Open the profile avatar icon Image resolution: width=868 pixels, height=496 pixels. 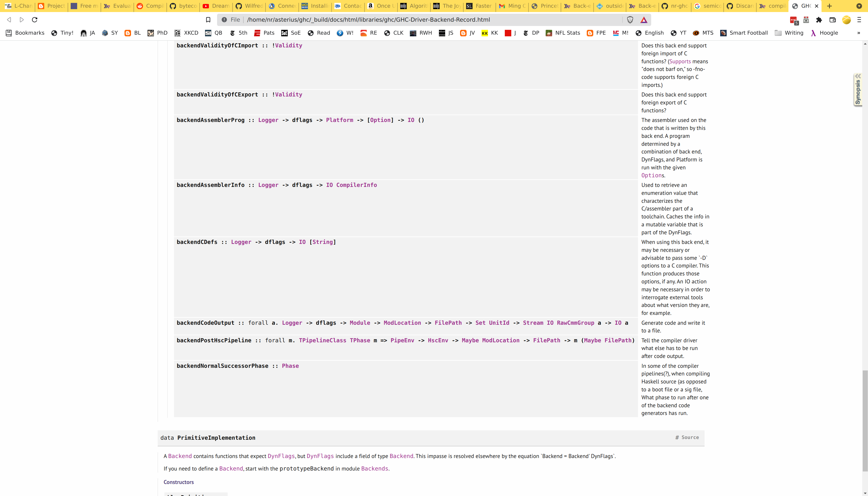(x=846, y=20)
